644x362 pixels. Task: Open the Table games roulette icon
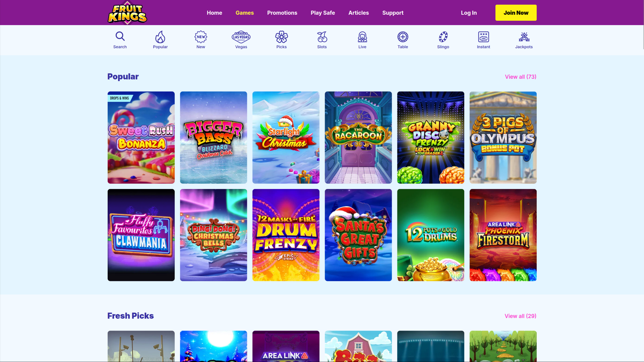pyautogui.click(x=402, y=36)
